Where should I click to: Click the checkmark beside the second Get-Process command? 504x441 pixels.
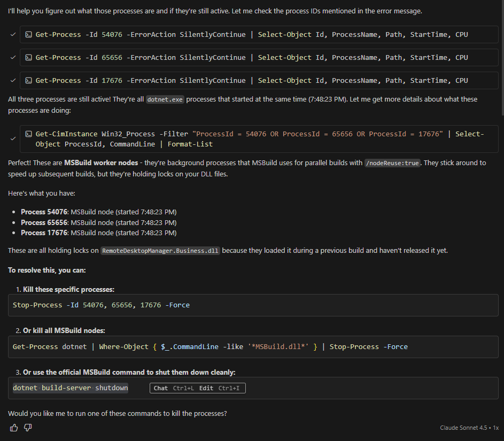[x=13, y=57]
